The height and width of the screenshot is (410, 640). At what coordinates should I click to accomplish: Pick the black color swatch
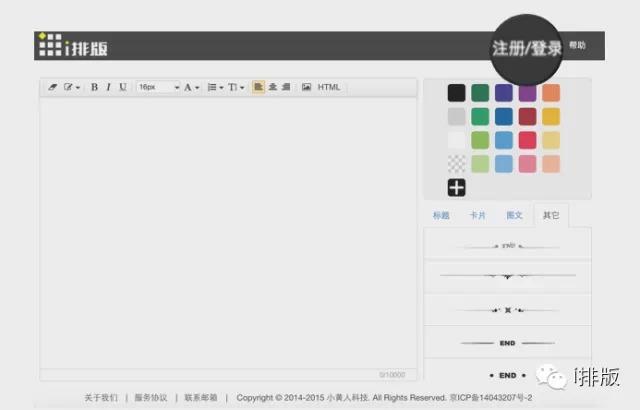tap(456, 93)
